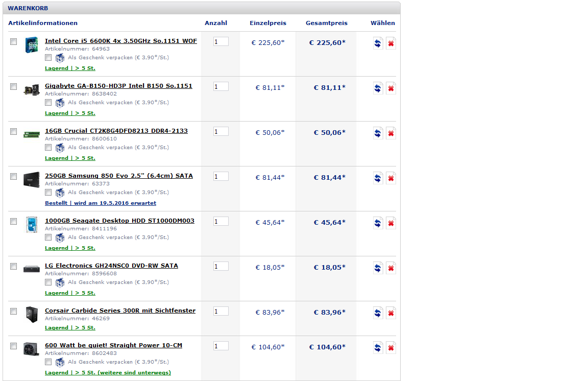
Task: Enable gift wrap for Samsung 850 Evo
Action: pyautogui.click(x=48, y=193)
